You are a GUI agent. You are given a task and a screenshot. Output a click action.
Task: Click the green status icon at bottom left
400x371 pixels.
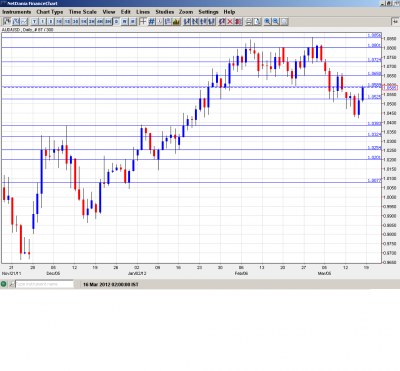coord(4,284)
